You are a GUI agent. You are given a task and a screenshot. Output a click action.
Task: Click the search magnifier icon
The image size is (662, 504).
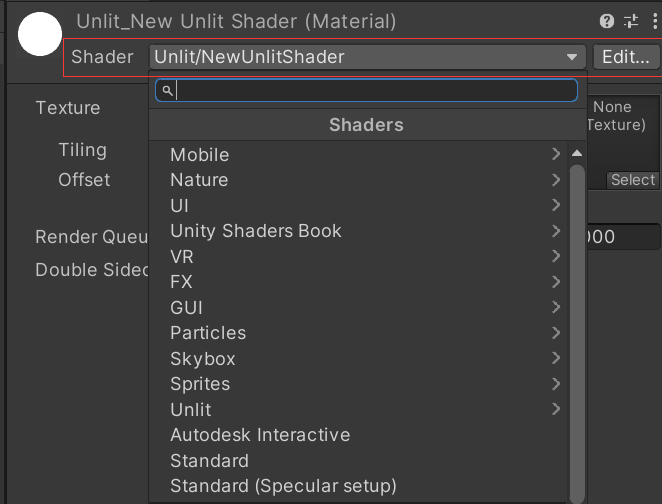click(167, 90)
